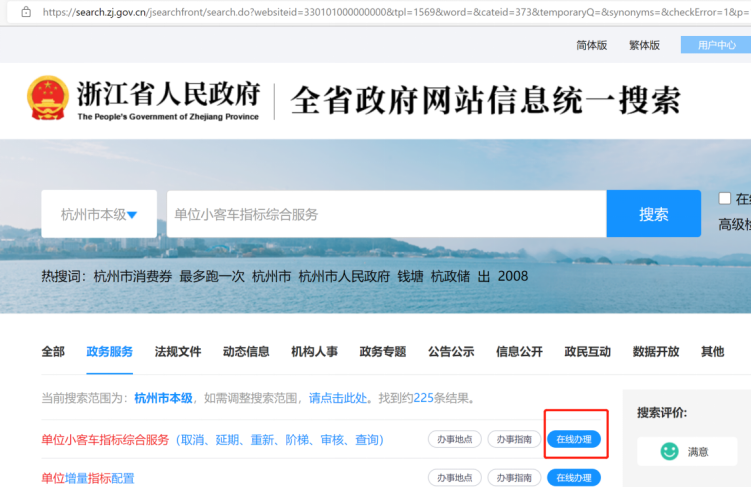Click the 请点击此处 scope adjustment link
This screenshot has width=751, height=488.
coord(337,398)
